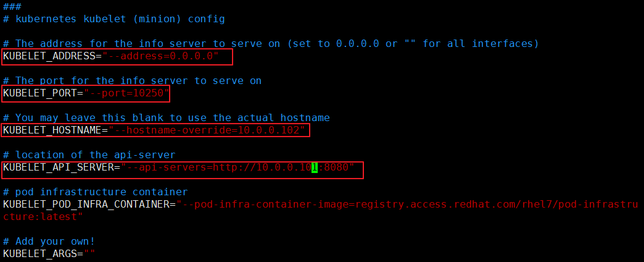
Task: Click the KUBELET_POD_INFRA_CONTAINER variable name
Action: [85, 205]
